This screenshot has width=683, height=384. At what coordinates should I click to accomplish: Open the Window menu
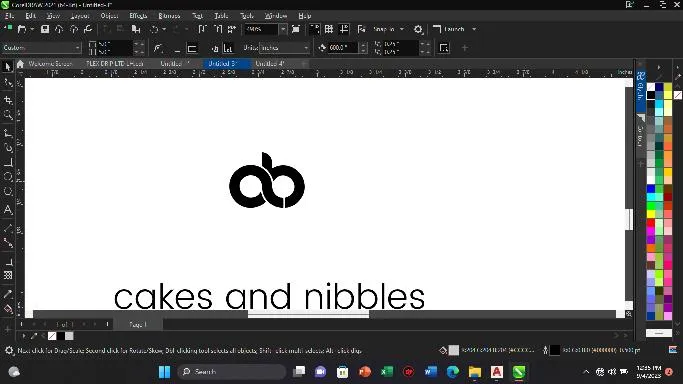[276, 16]
